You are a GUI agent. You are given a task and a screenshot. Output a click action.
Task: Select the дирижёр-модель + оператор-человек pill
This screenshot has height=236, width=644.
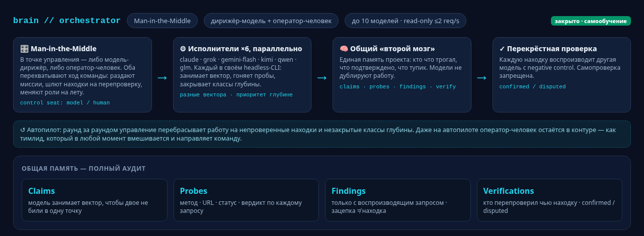(x=271, y=21)
